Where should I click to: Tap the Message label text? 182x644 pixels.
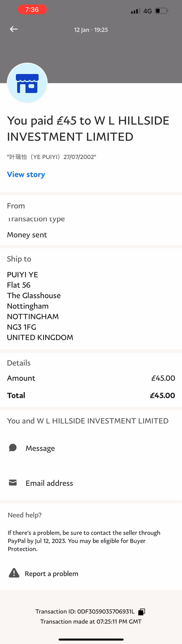tap(40, 448)
